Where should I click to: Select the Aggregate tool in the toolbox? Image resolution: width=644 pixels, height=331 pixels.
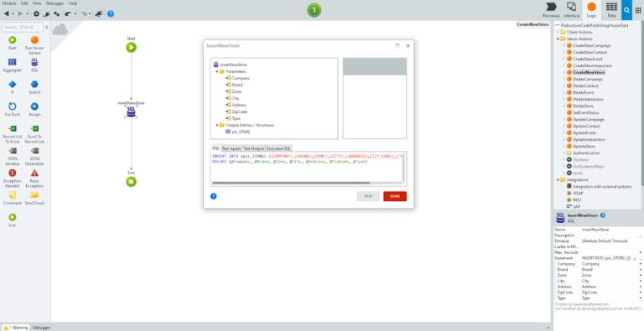point(13,65)
